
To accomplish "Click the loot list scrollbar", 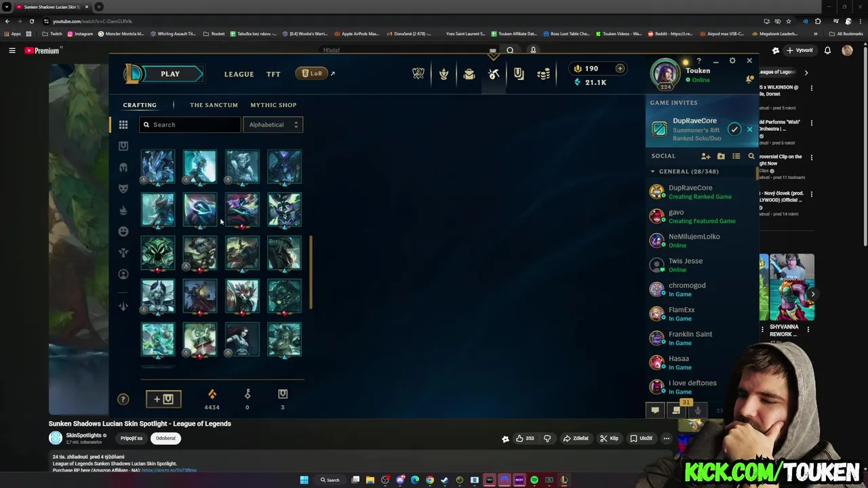I will pos(311,272).
